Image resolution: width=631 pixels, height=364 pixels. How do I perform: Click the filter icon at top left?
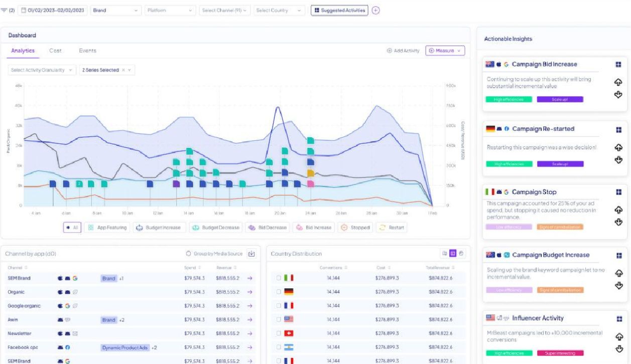(x=5, y=11)
